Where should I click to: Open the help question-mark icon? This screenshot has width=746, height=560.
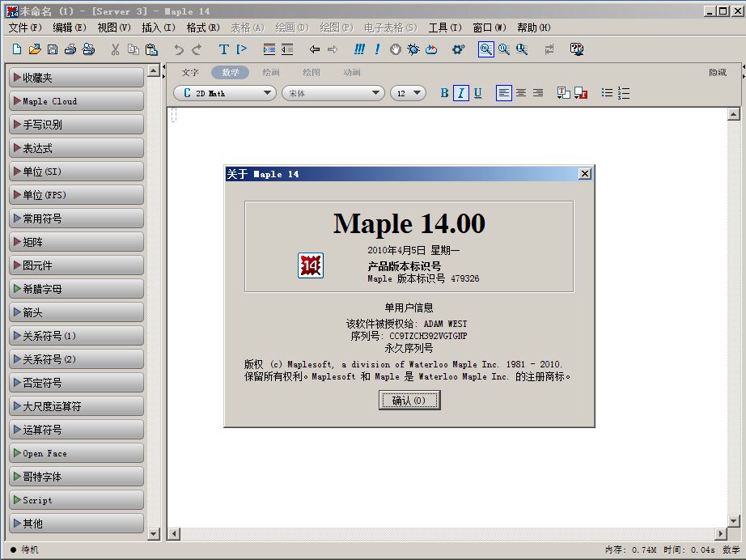(x=577, y=49)
